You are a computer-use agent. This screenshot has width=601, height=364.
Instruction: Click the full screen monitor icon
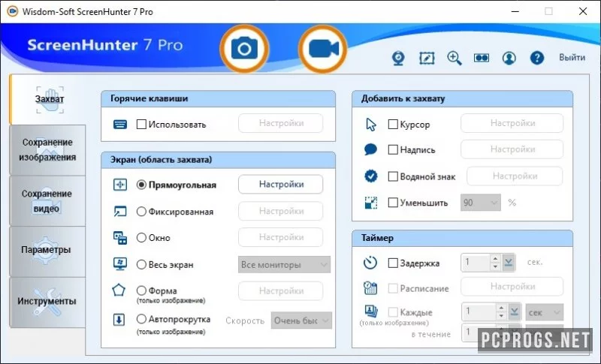coord(120,264)
